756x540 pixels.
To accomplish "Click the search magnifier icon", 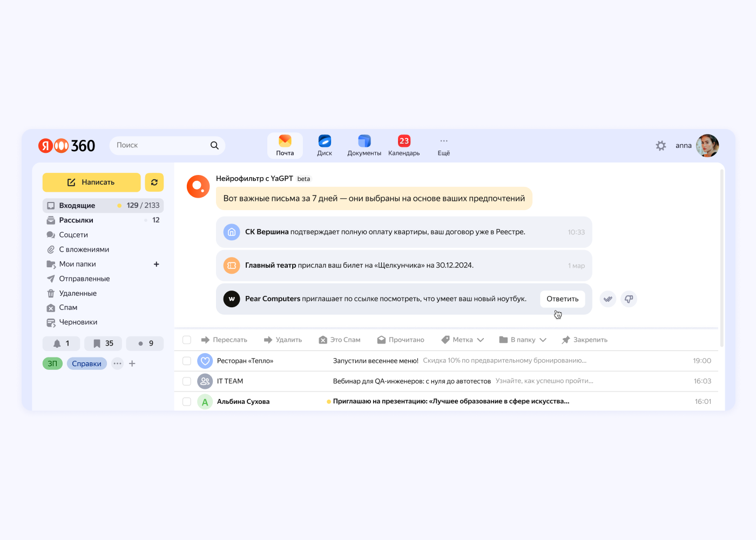I will [214, 145].
